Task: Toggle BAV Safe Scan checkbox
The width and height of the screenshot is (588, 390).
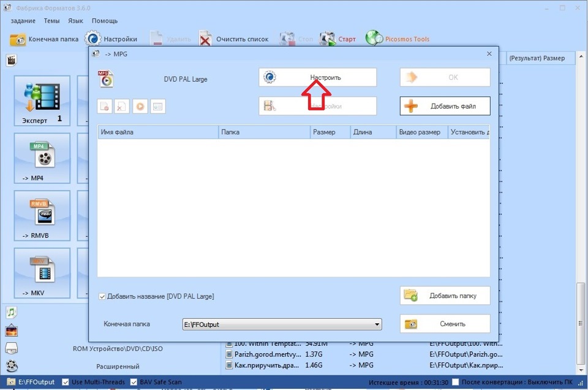Action: [x=134, y=382]
